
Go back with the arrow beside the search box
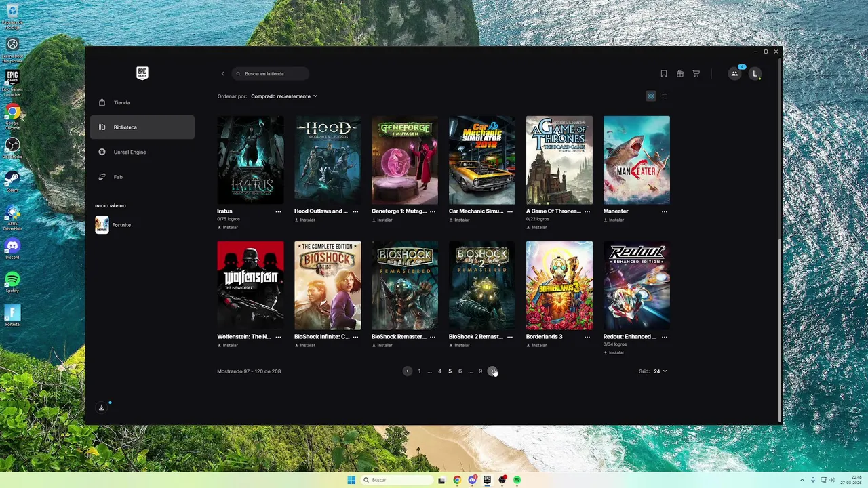click(222, 73)
